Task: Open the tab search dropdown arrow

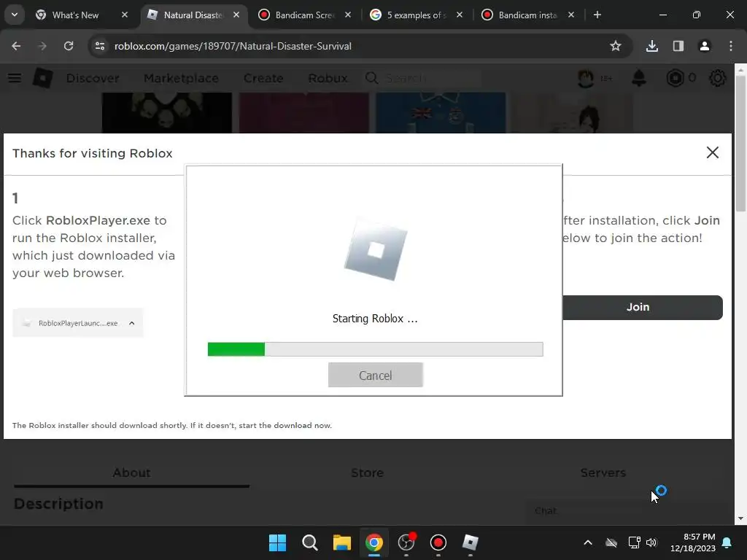Action: [x=15, y=15]
